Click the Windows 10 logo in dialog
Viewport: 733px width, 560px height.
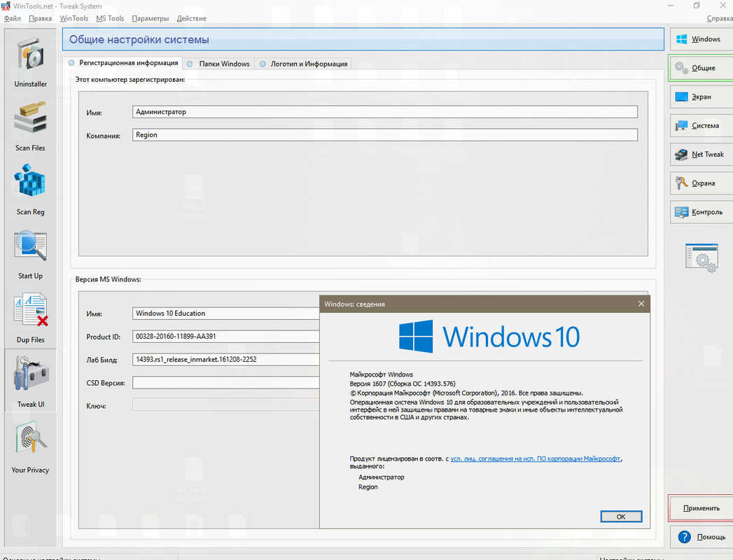[x=489, y=337]
